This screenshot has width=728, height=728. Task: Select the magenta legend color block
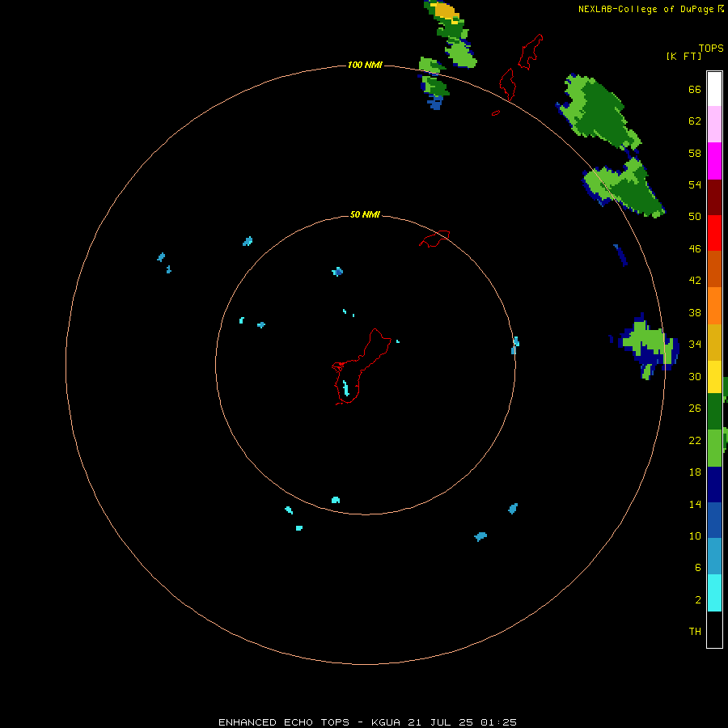714,161
